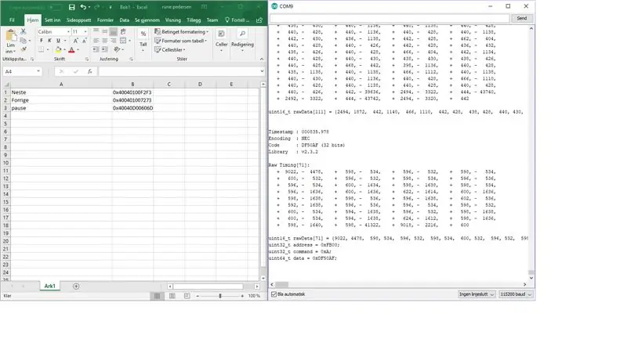Align text left in Justering group
627x364 pixels.
click(x=96, y=41)
